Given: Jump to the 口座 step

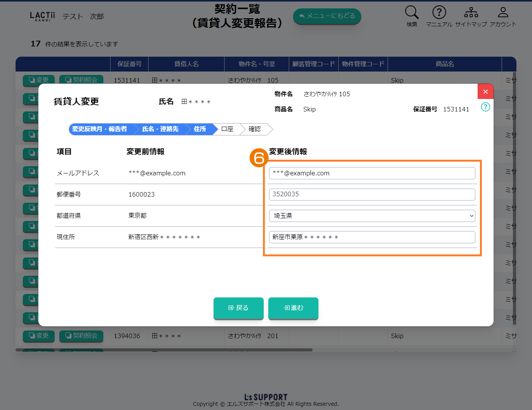Looking at the screenshot, I should point(227,129).
